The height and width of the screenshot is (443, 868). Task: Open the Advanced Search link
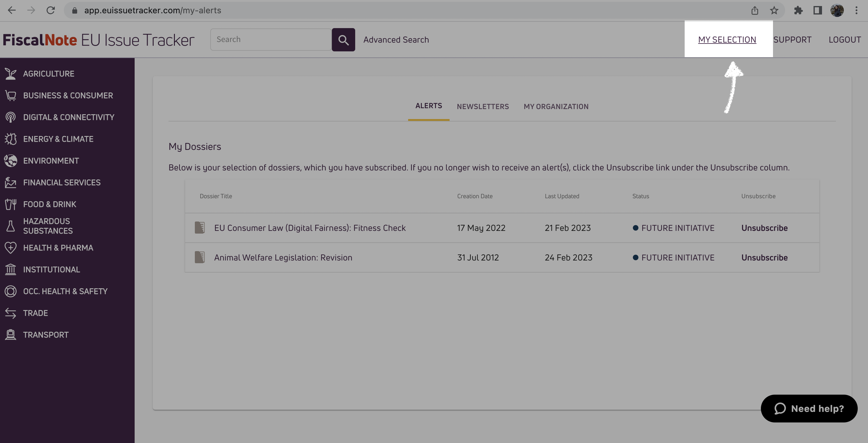pos(396,40)
